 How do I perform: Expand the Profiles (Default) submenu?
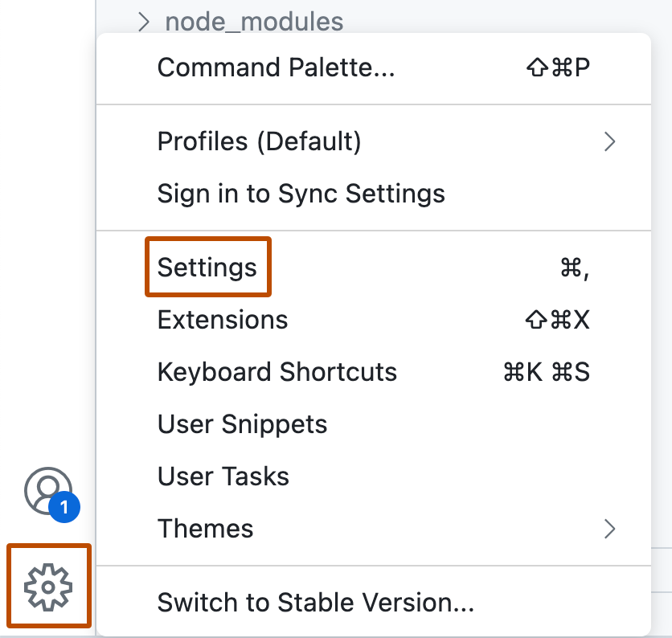point(259,141)
